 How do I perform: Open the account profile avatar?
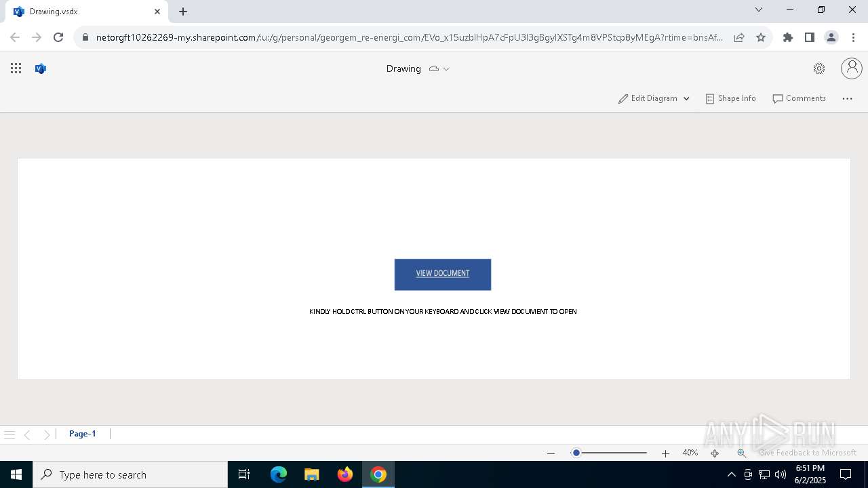pyautogui.click(x=852, y=68)
